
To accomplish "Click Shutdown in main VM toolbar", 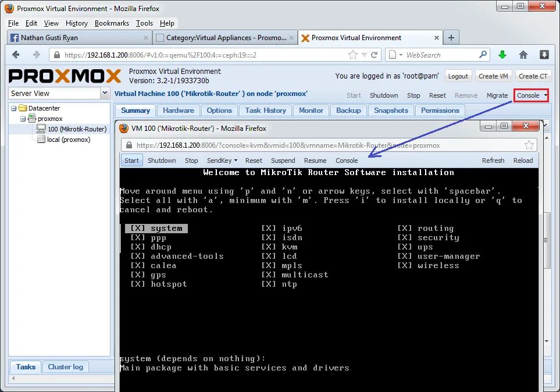I will point(384,95).
